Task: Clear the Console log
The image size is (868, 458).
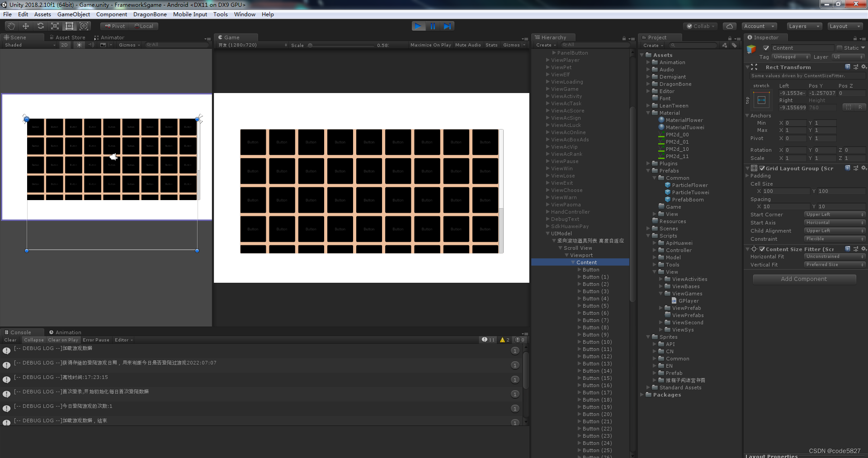Action: point(10,340)
